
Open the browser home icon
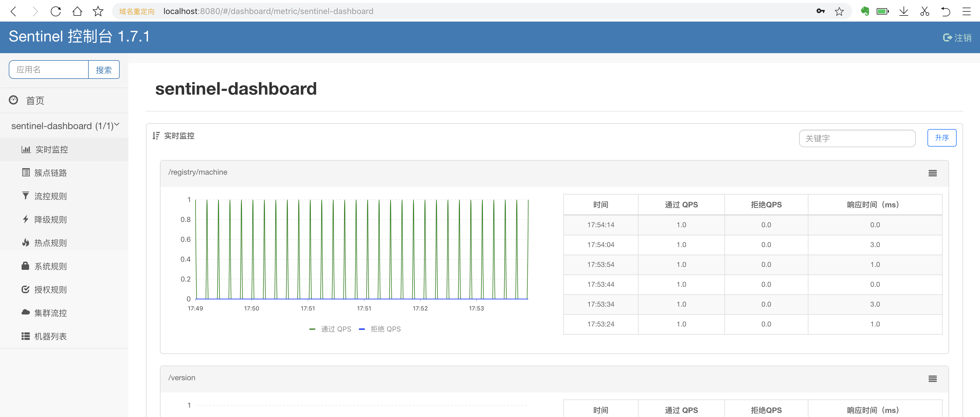point(77,11)
